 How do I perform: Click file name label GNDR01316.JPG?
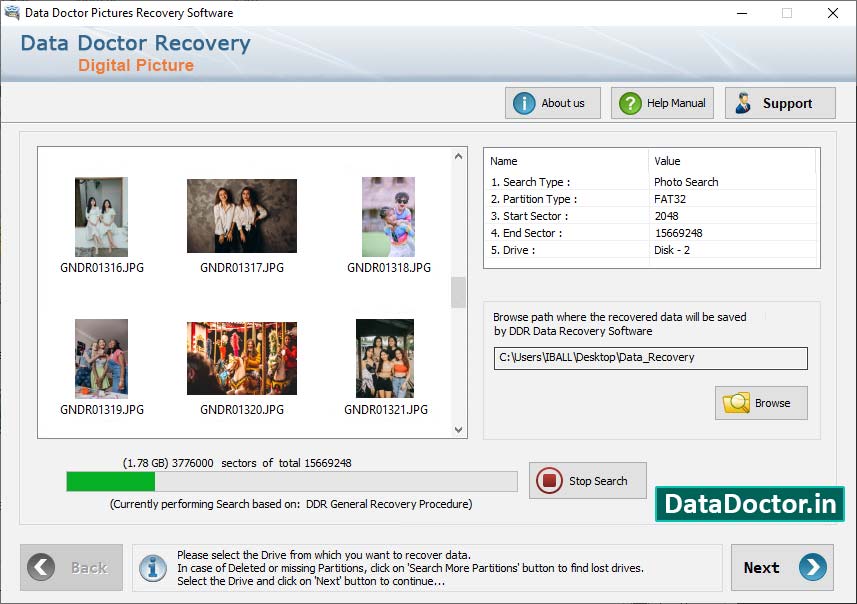[102, 268]
